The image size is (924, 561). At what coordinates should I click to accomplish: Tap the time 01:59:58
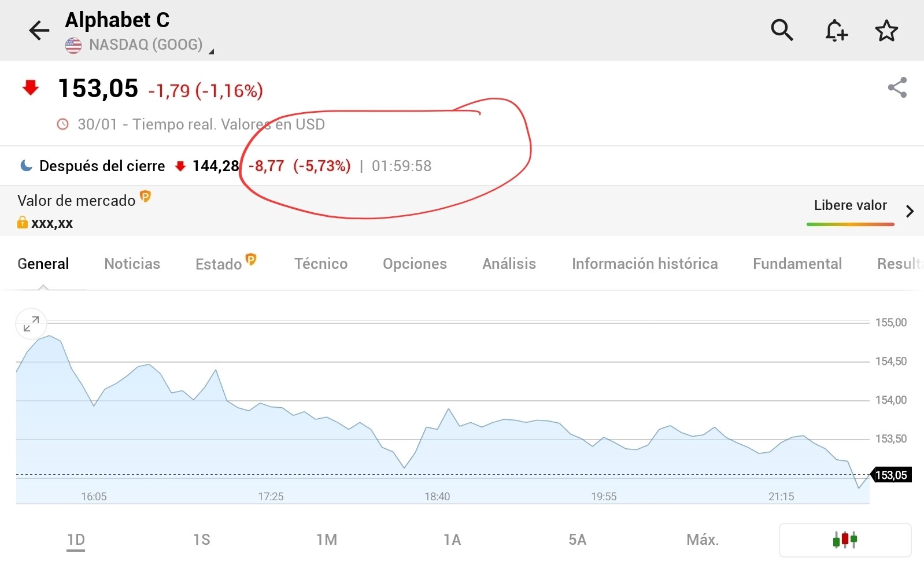click(x=401, y=167)
